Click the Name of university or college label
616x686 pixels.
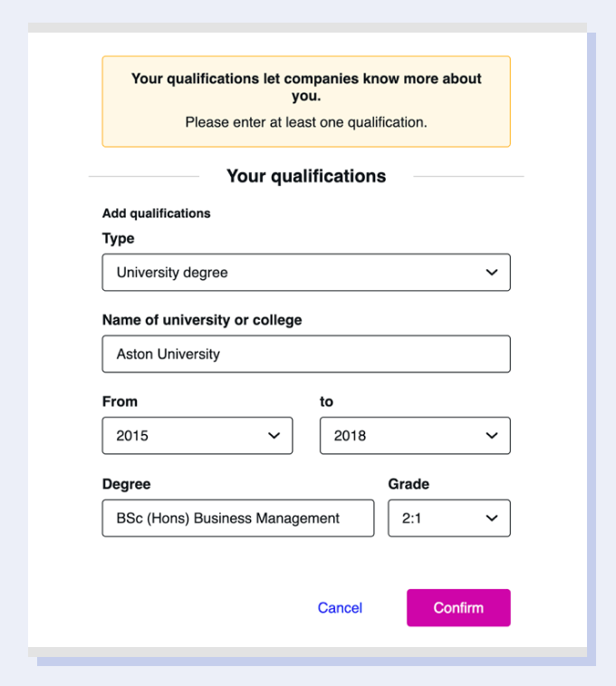point(202,320)
